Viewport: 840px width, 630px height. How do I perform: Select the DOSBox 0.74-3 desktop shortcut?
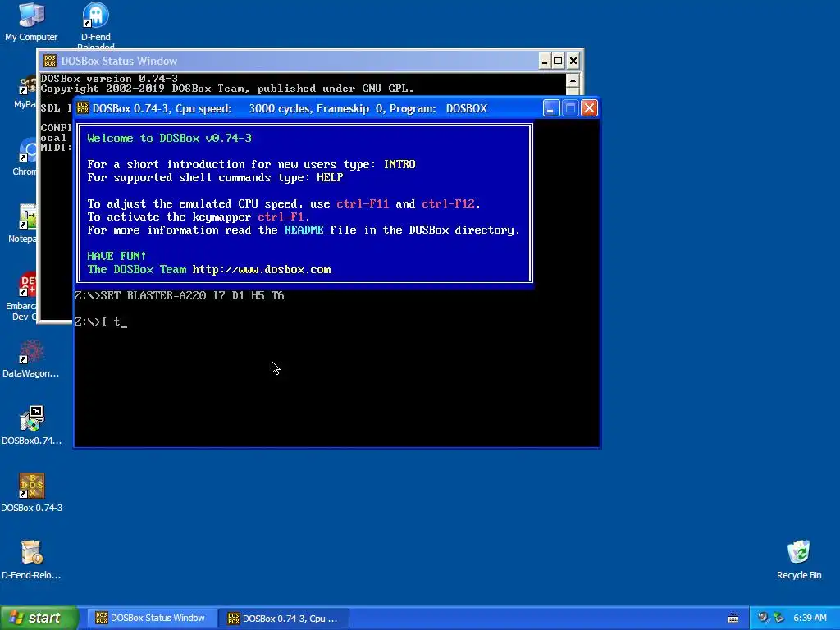31,493
